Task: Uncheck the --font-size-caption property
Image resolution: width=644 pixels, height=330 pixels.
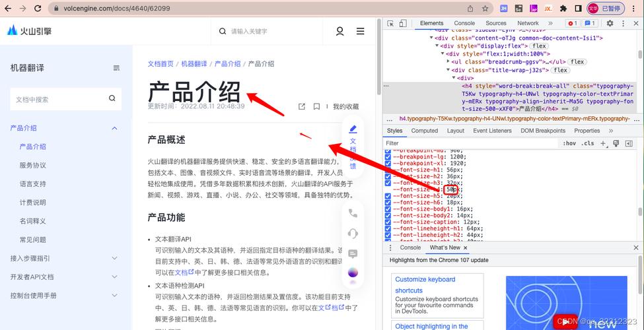Action: click(388, 222)
